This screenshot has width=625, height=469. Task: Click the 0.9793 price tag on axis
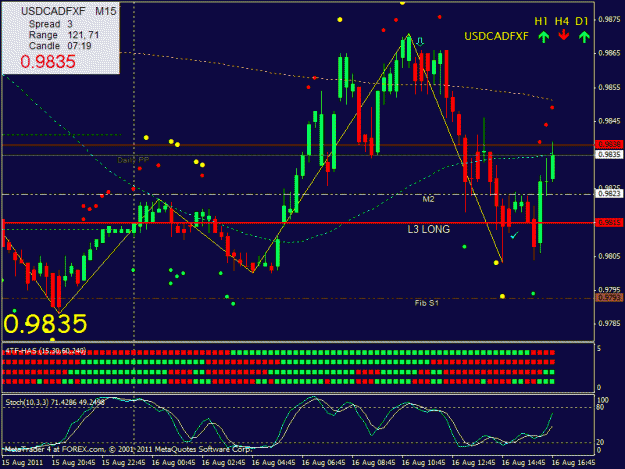pos(609,298)
